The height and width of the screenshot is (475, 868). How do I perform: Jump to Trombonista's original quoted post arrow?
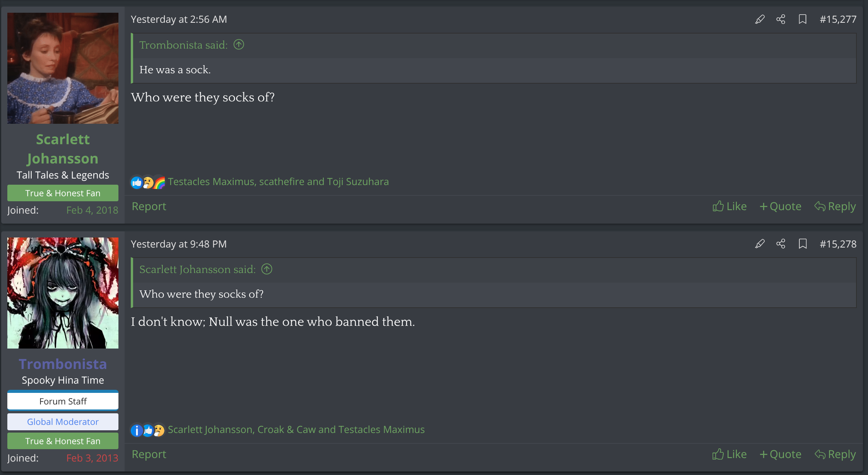pos(239,45)
